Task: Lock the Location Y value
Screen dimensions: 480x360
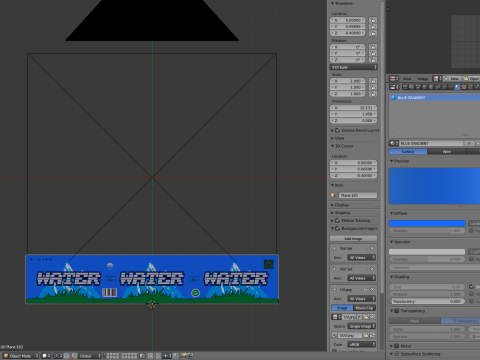Action: pos(373,27)
